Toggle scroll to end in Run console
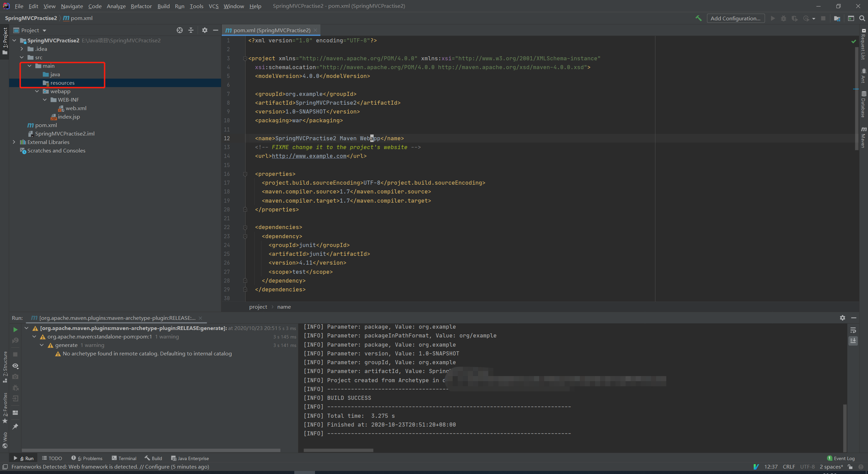This screenshot has width=868, height=474. 853,341
